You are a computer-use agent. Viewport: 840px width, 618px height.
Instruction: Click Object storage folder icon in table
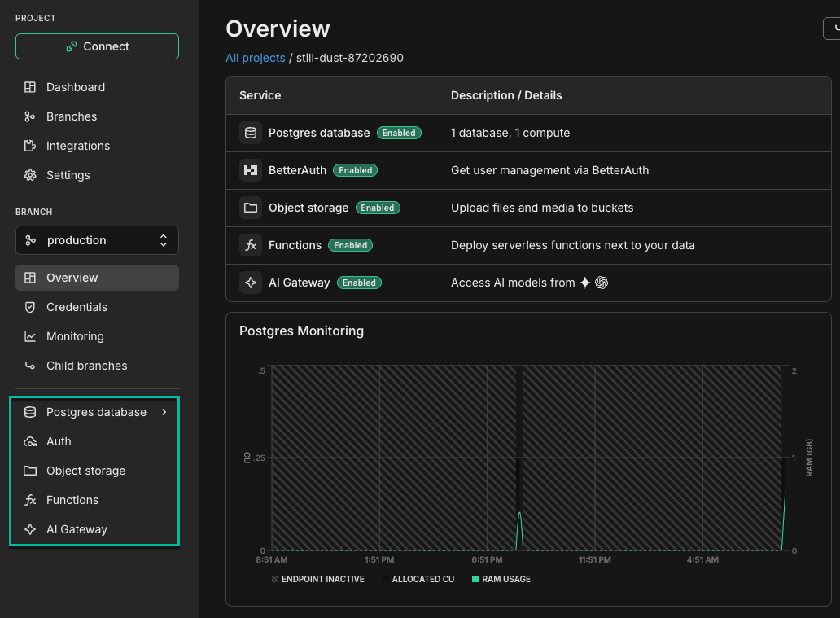(251, 208)
